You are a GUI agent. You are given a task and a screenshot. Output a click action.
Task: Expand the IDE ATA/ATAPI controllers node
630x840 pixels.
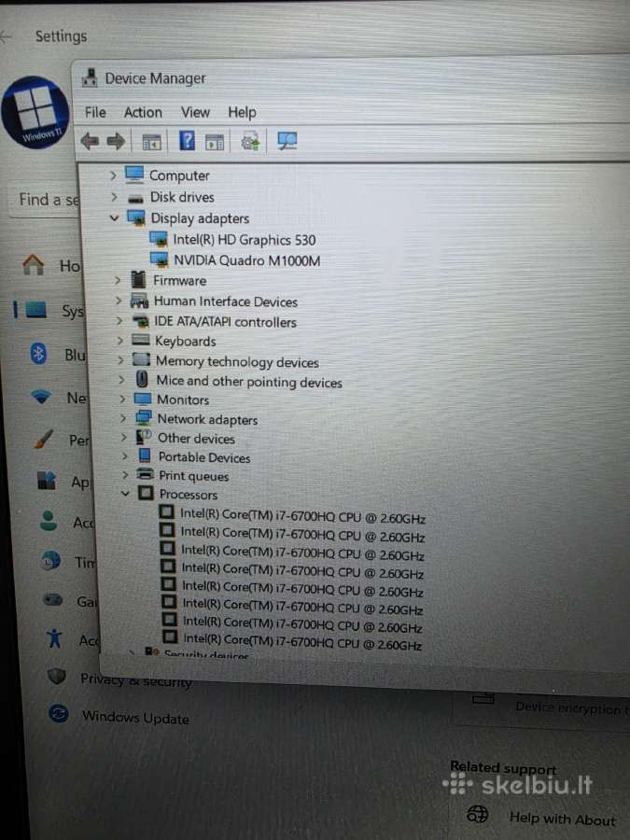coord(119,320)
